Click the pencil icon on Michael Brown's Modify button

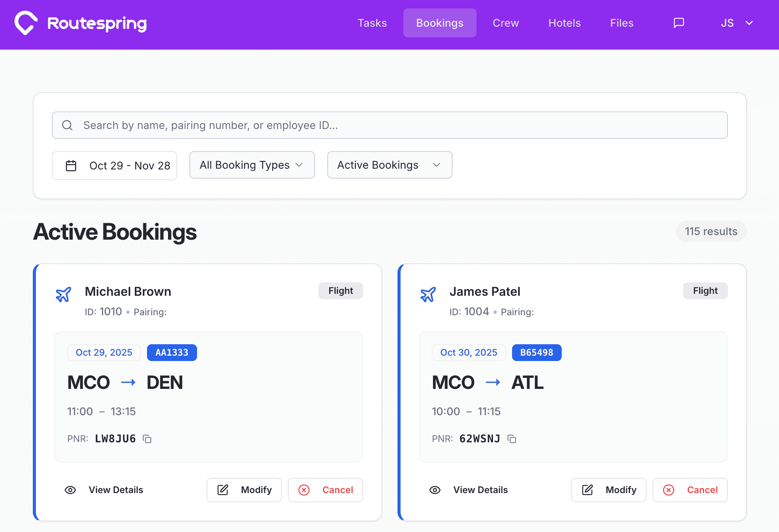pyautogui.click(x=223, y=490)
